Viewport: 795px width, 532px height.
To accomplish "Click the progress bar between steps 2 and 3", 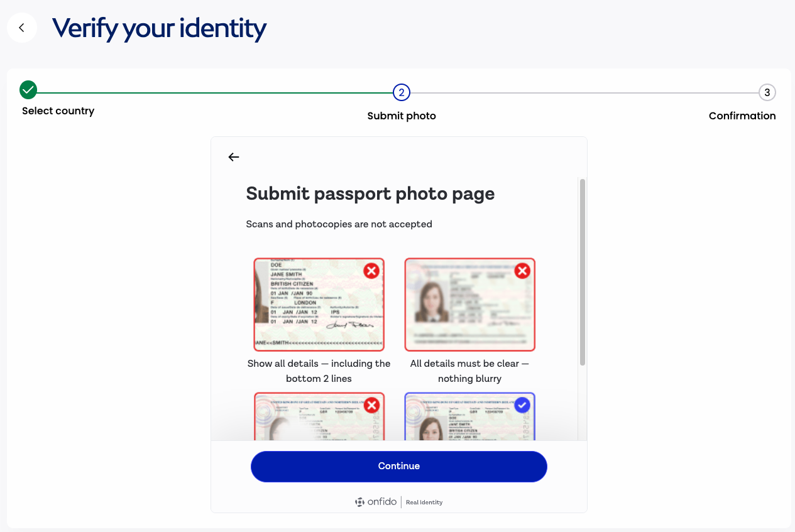I will [x=584, y=92].
